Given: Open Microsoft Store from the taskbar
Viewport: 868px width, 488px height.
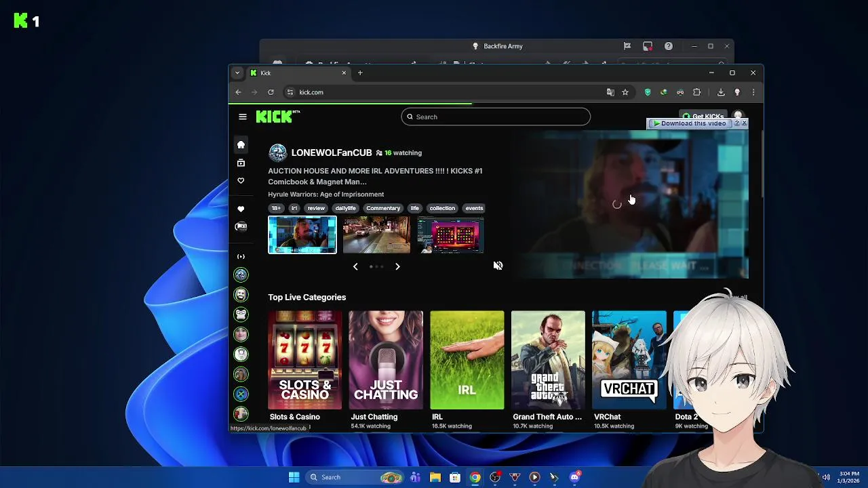Looking at the screenshot, I should [x=455, y=477].
